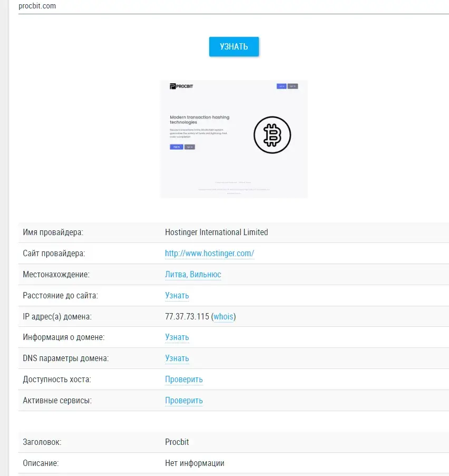Click the procbit.com domain input field
Image resolution: width=449 pixels, height=476 pixels.
point(233,7)
